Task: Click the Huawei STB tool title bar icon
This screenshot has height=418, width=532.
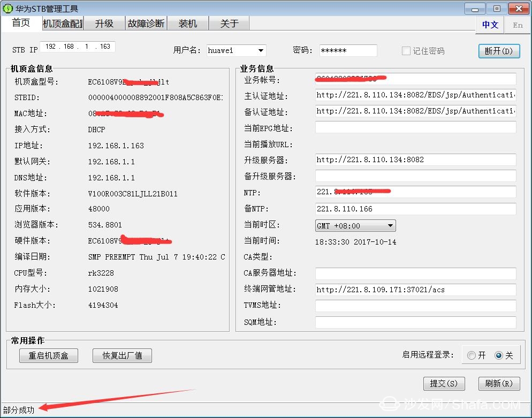Action: [7, 8]
